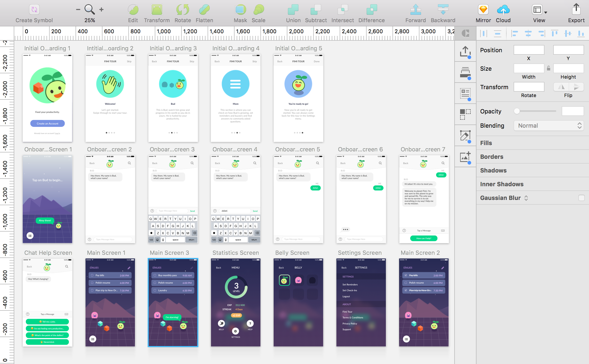Select the Statistics Screen artboard title
Image resolution: width=589 pixels, height=364 pixels.
(x=235, y=253)
